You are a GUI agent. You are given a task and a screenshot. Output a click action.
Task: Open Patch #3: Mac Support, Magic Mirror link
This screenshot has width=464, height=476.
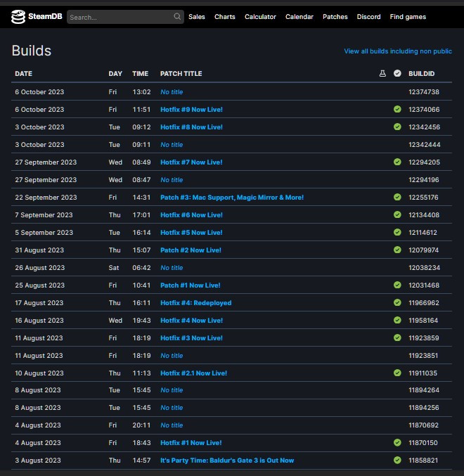pyautogui.click(x=232, y=198)
